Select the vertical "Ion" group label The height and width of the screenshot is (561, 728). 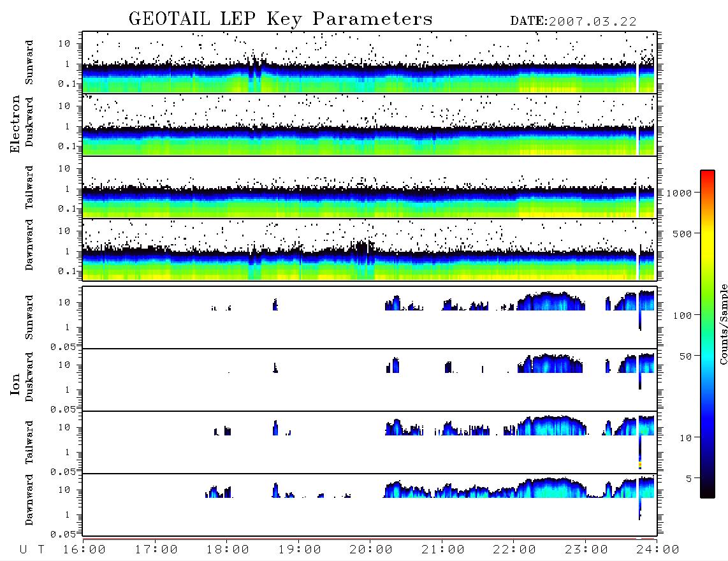pos(15,384)
